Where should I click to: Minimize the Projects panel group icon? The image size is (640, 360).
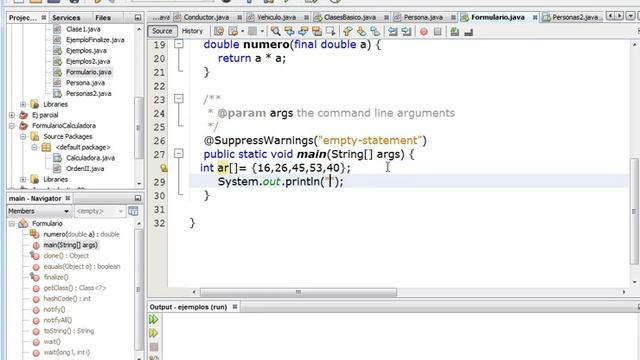(x=138, y=18)
